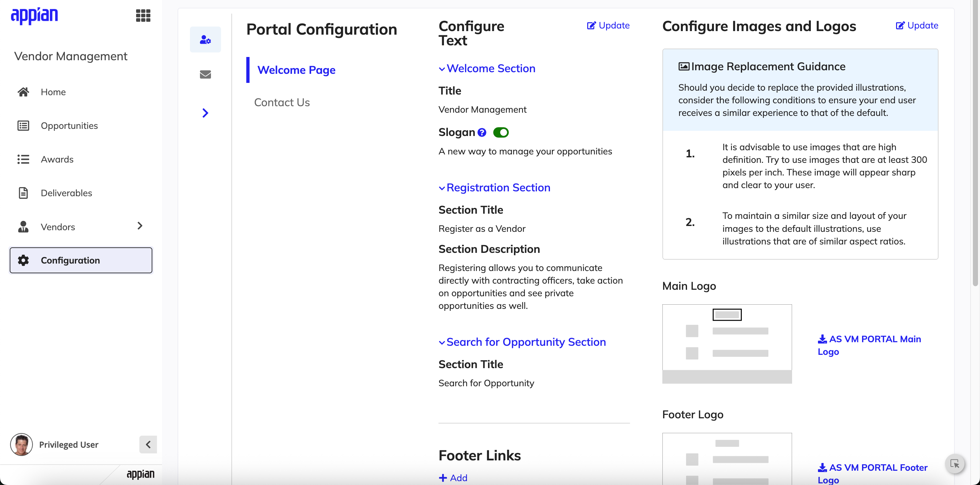Click the Vendor Management site title

click(71, 56)
